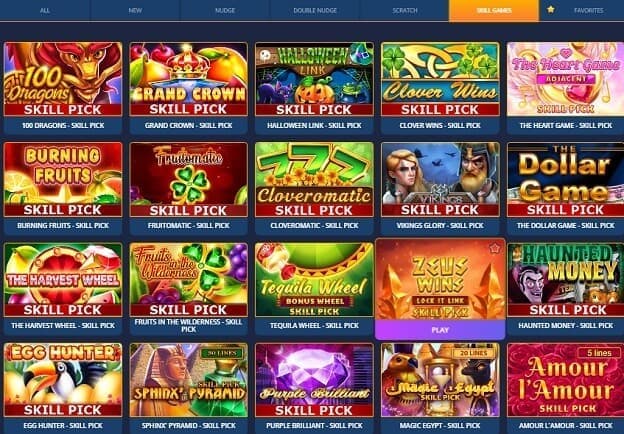Click The Dollar Game - Skill Pick label
Viewport: 624px width, 434px height.
pyautogui.click(x=566, y=226)
